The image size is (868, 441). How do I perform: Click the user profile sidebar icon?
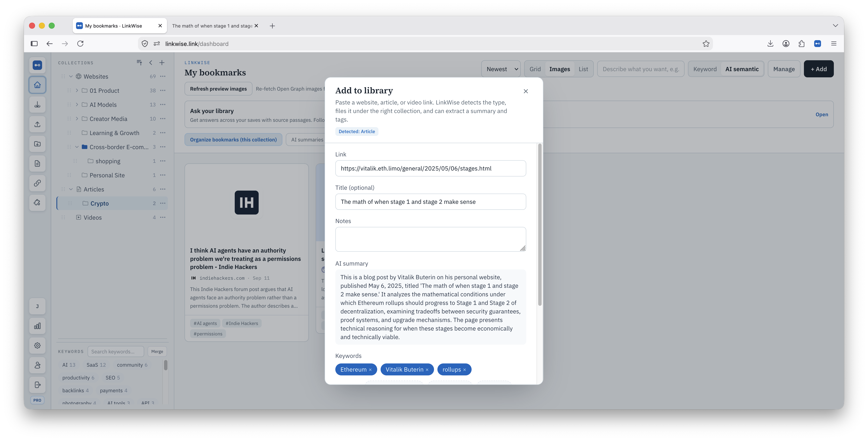coord(37,365)
